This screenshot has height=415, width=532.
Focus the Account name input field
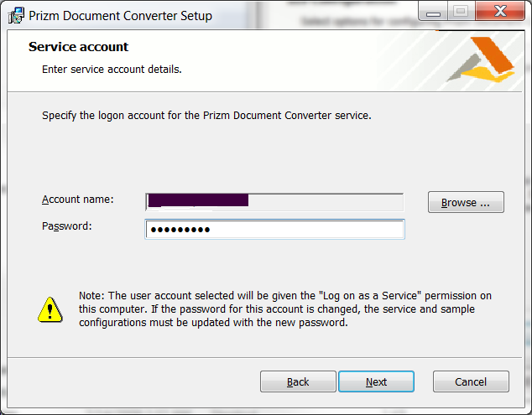point(274,201)
